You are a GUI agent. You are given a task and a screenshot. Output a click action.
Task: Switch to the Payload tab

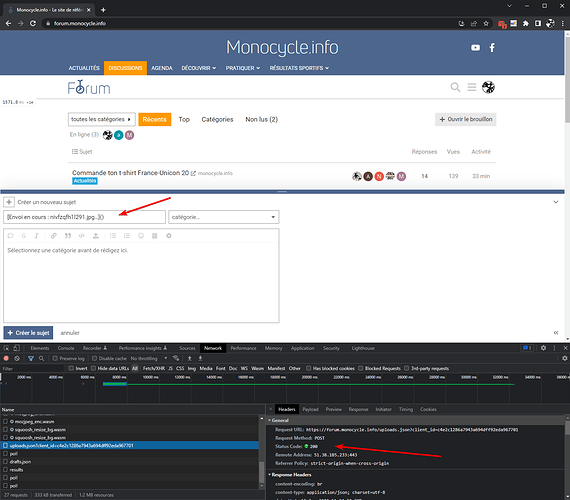click(310, 409)
